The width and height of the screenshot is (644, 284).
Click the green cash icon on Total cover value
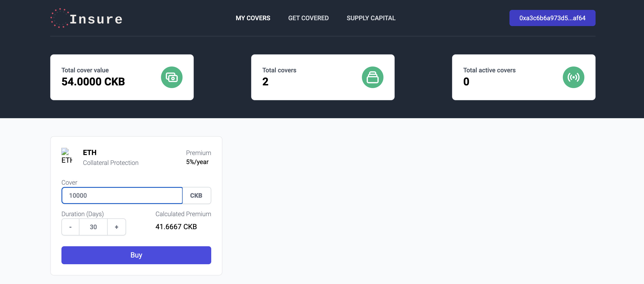tap(172, 77)
